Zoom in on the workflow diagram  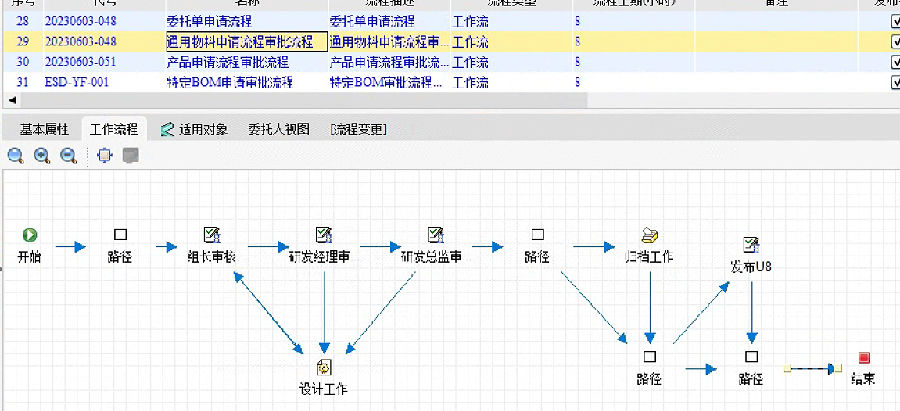click(42, 156)
